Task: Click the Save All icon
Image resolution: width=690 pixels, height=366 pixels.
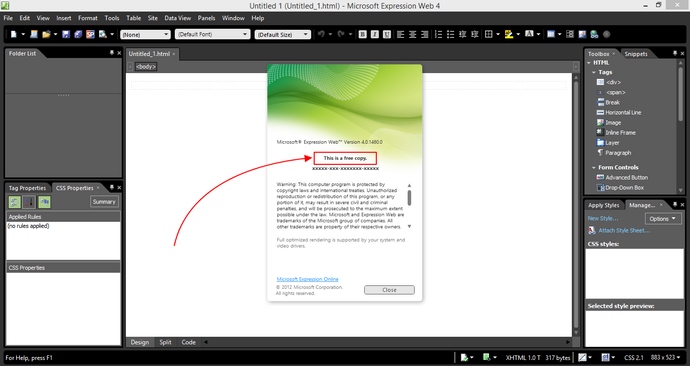Action: (x=78, y=34)
